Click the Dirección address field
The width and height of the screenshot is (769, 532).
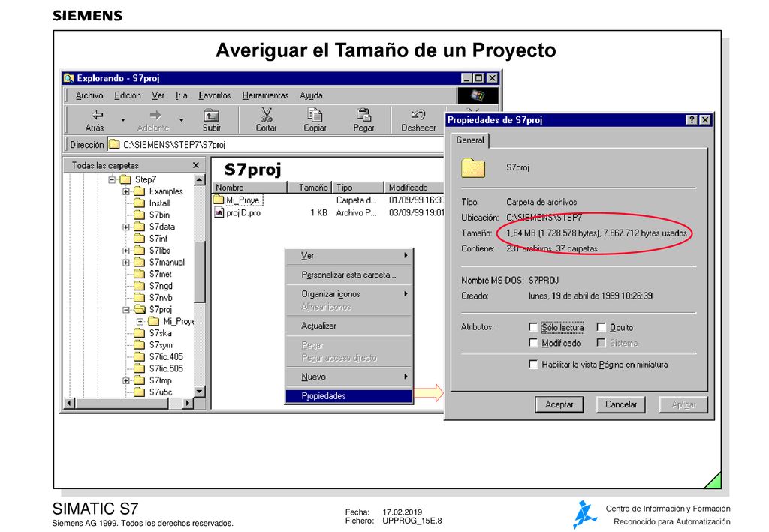tap(276, 145)
